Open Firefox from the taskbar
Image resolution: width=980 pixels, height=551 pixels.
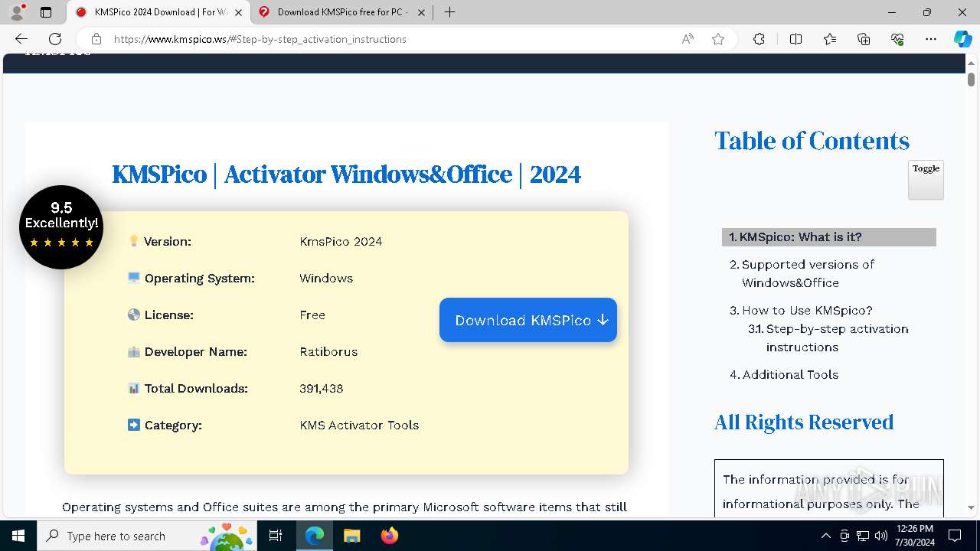click(x=389, y=536)
